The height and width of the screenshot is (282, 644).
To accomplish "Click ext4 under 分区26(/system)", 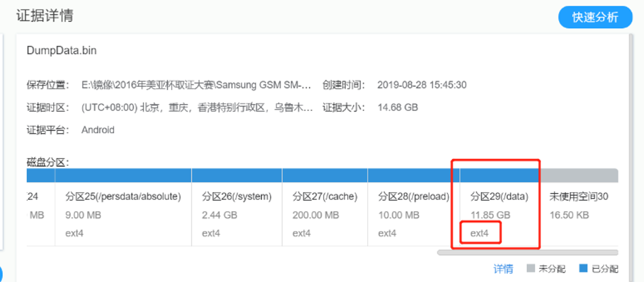I will click(x=211, y=233).
